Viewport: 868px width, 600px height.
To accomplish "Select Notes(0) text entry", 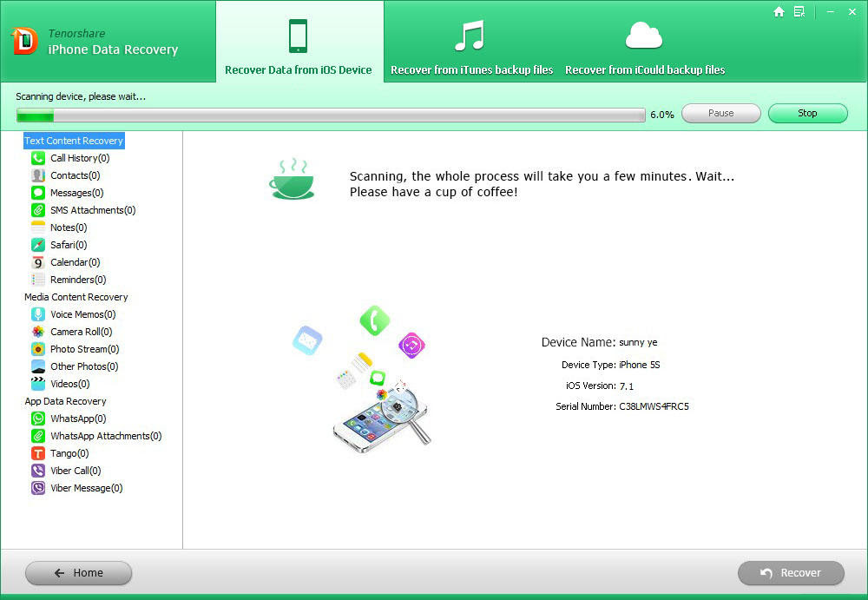I will [69, 227].
